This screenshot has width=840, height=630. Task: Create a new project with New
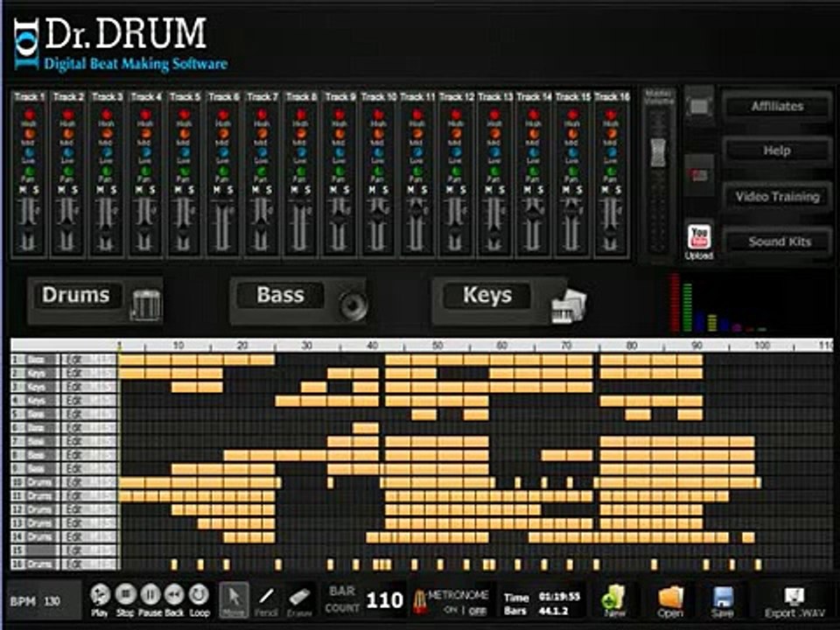click(x=614, y=598)
